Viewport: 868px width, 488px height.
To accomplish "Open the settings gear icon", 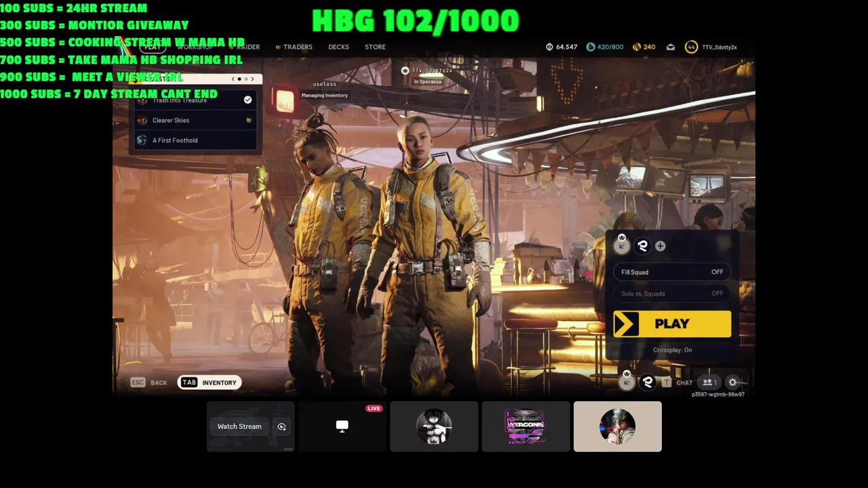I will pyautogui.click(x=732, y=382).
